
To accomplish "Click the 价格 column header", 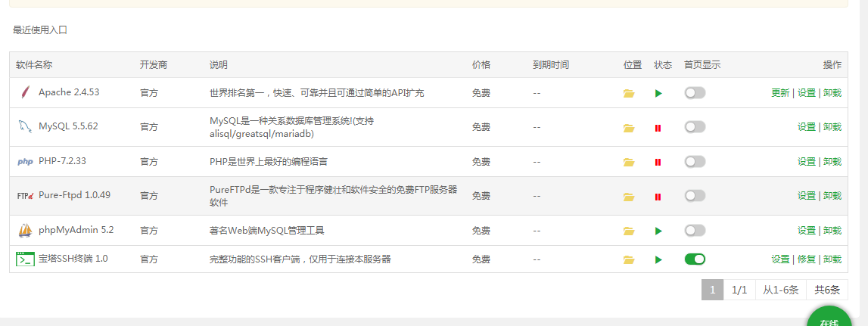I will (x=481, y=65).
